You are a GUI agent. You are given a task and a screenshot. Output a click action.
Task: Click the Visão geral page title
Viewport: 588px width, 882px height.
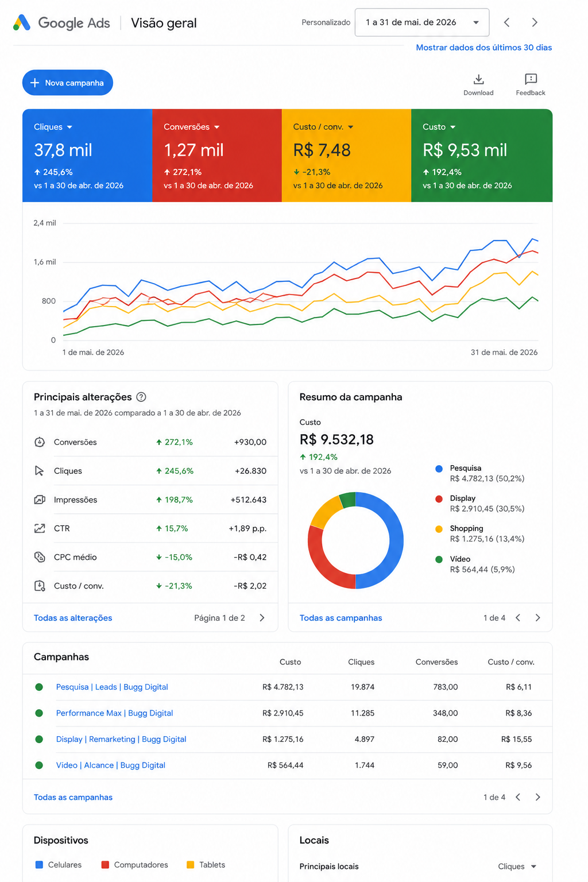pos(164,23)
